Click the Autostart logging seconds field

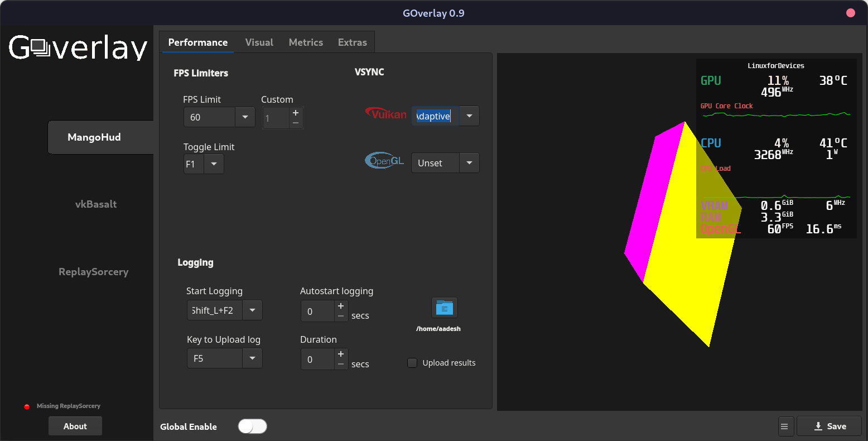click(x=318, y=311)
